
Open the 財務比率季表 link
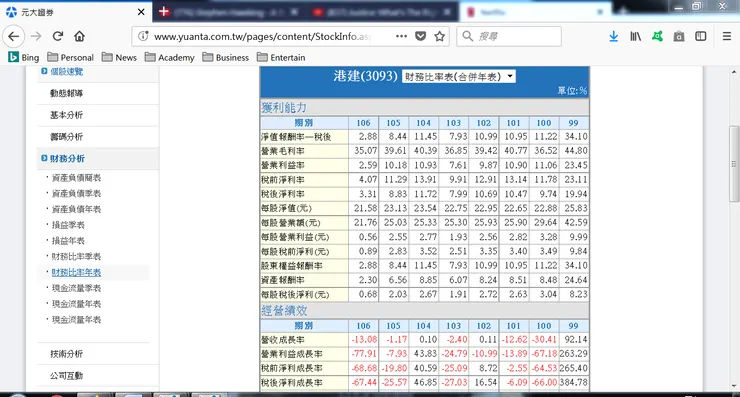pyautogui.click(x=76, y=256)
